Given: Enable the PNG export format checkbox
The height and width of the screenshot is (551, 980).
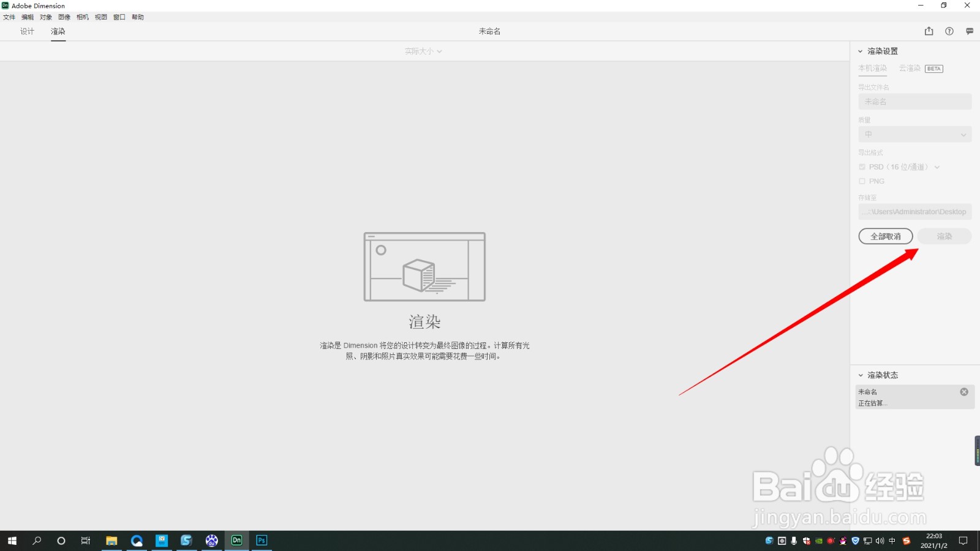Looking at the screenshot, I should 862,181.
